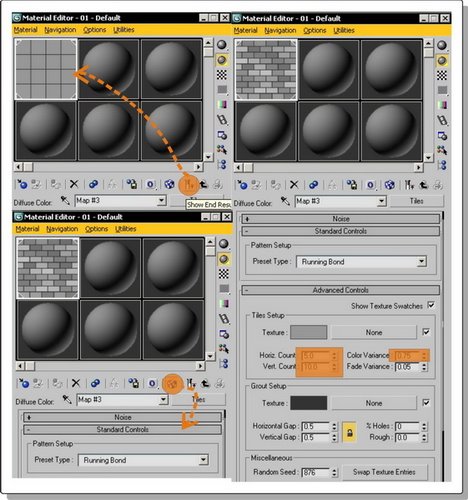Click Put to Library icon in top-left window
Image resolution: width=468 pixels, height=500 pixels.
[x=132, y=184]
